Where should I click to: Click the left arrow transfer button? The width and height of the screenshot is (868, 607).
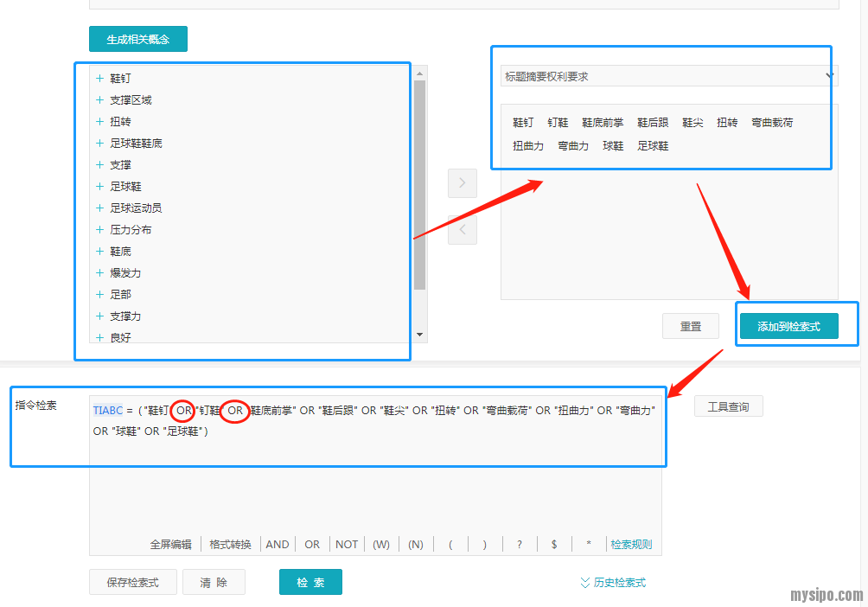(x=462, y=230)
